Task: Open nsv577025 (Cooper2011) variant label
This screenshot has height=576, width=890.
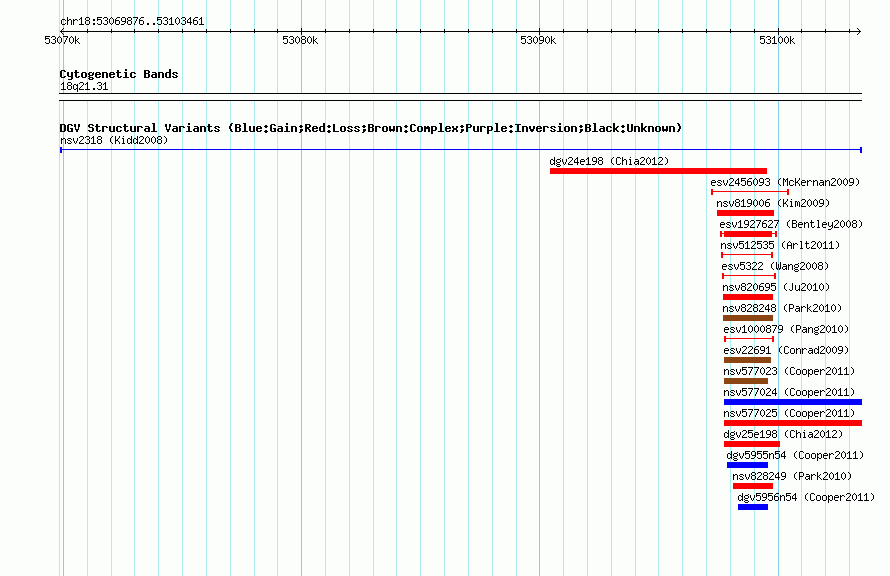Action: (789, 413)
